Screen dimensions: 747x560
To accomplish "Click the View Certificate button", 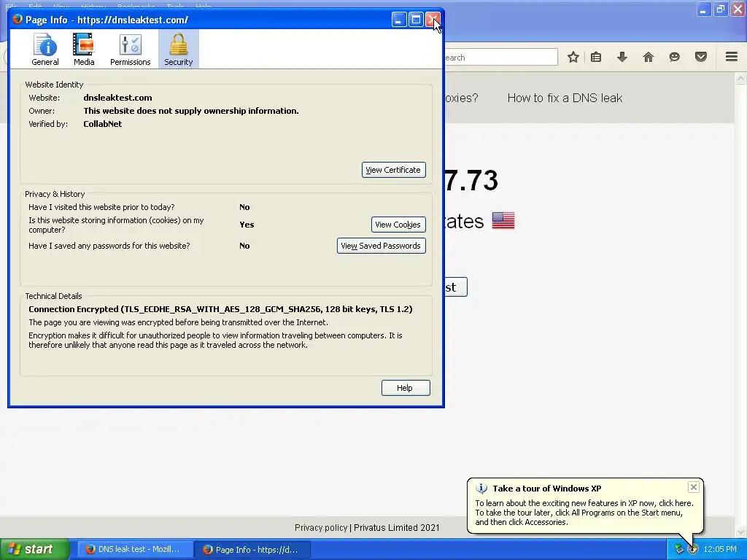I will click(x=393, y=170).
